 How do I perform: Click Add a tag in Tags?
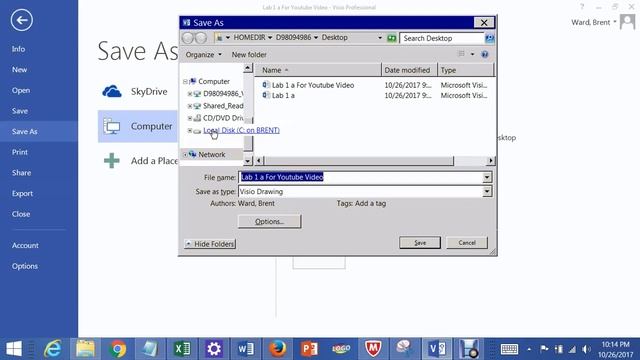tap(370, 203)
